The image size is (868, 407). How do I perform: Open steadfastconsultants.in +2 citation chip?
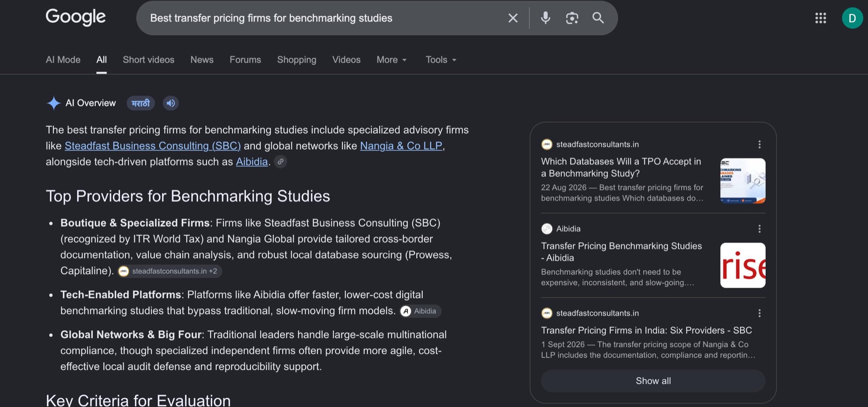(x=170, y=271)
